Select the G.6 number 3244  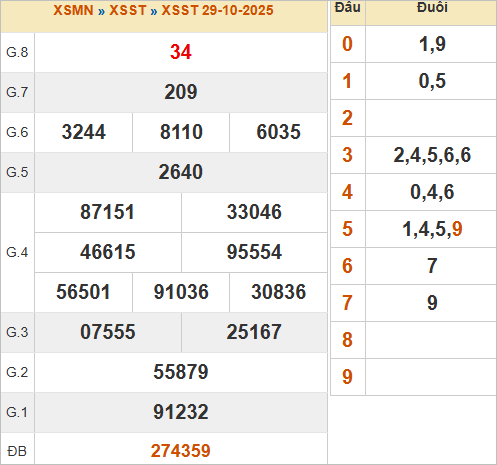84,132
